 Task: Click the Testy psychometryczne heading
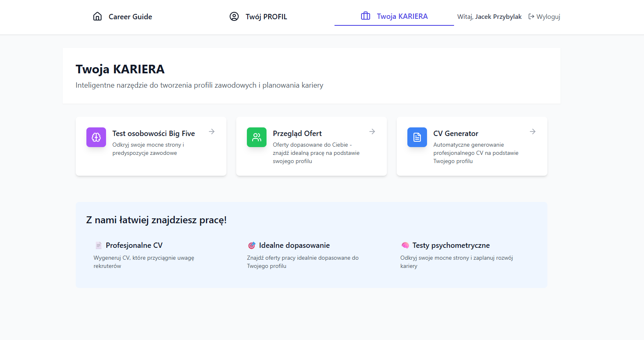coord(451,245)
